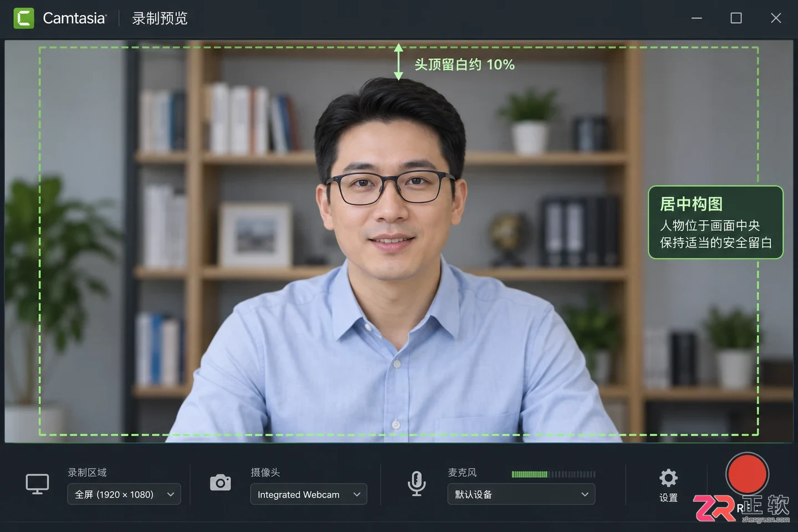Click the microphone level meter

(554, 474)
